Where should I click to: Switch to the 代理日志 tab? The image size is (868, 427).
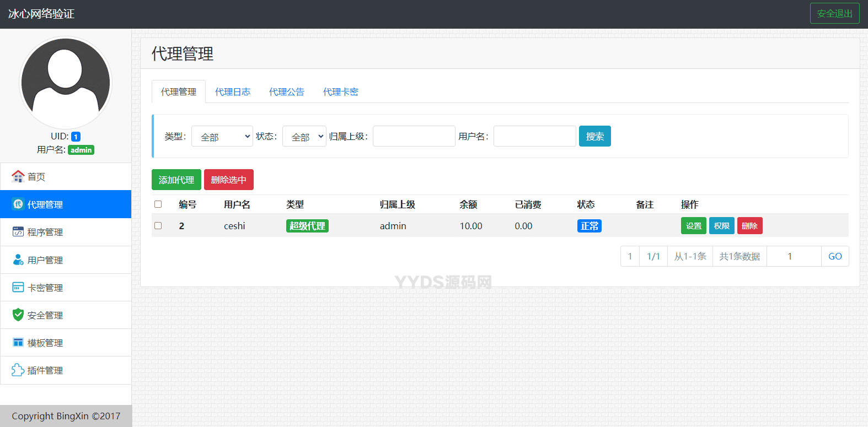coord(233,91)
